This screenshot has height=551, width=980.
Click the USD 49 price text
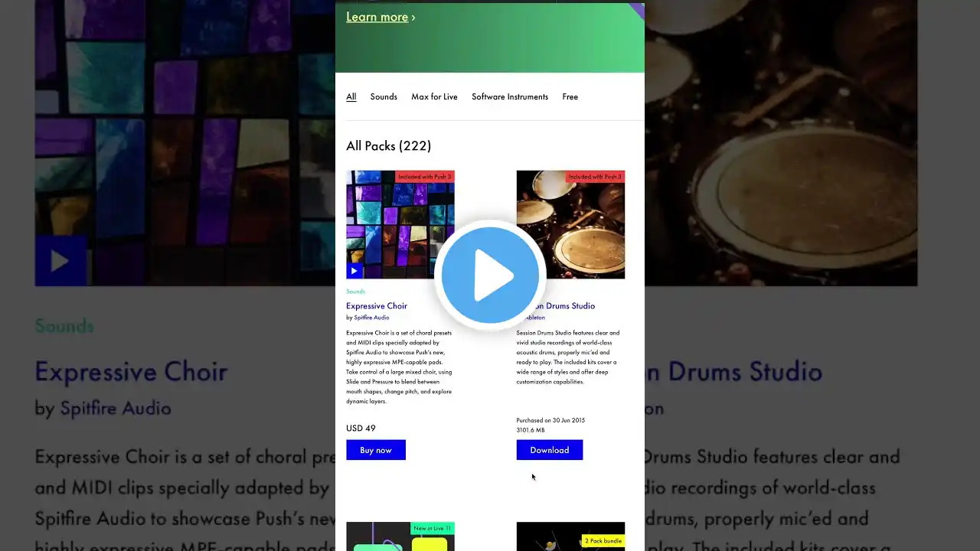click(361, 429)
